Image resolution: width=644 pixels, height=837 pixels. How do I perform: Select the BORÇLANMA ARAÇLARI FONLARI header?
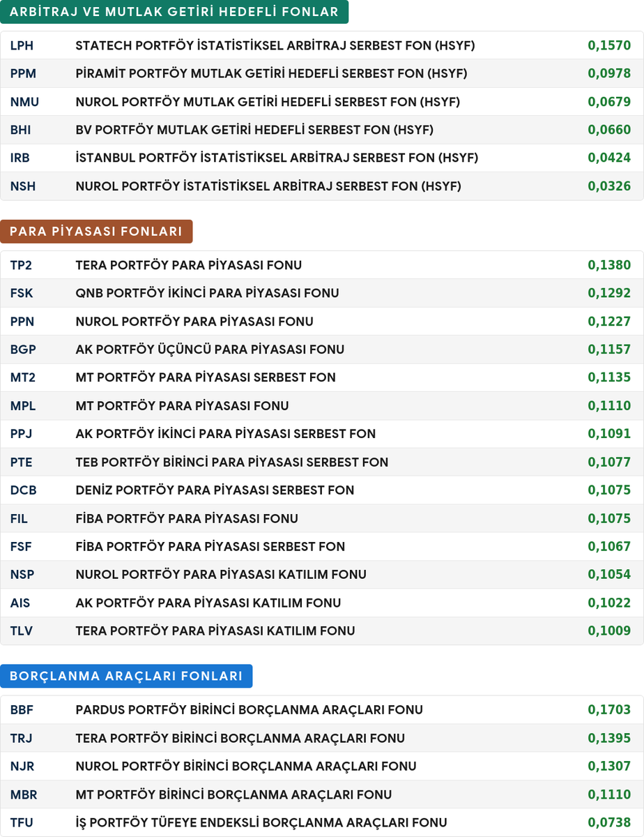126,676
